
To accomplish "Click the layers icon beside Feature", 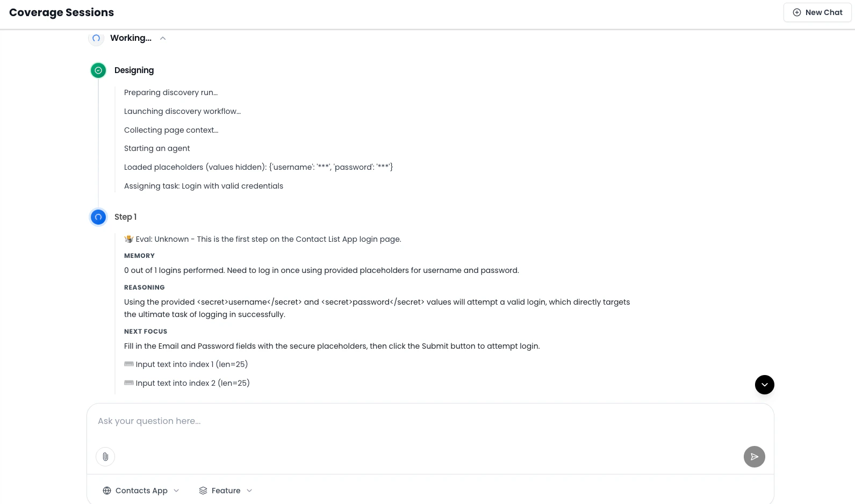I will pyautogui.click(x=203, y=491).
